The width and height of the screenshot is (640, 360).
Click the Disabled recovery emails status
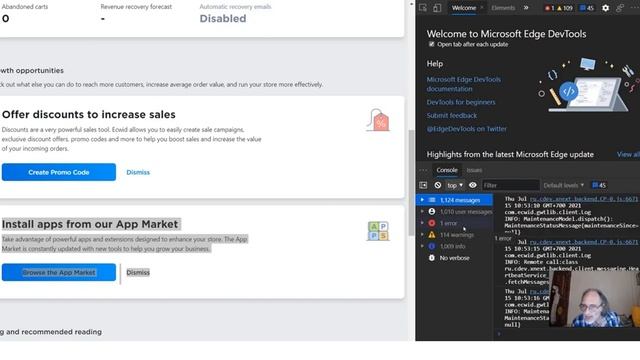pyautogui.click(x=223, y=19)
